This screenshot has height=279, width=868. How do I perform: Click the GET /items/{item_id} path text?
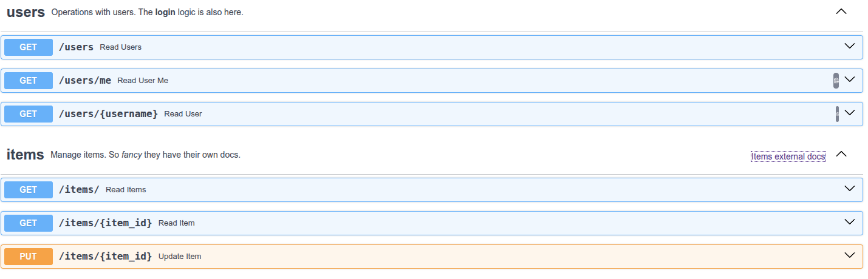(x=105, y=223)
